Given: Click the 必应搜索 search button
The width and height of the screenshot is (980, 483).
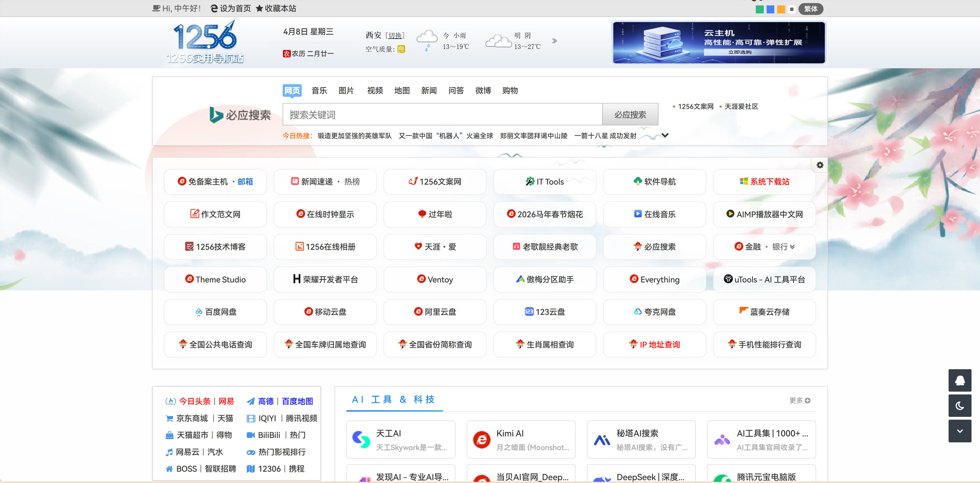Looking at the screenshot, I should (x=630, y=115).
